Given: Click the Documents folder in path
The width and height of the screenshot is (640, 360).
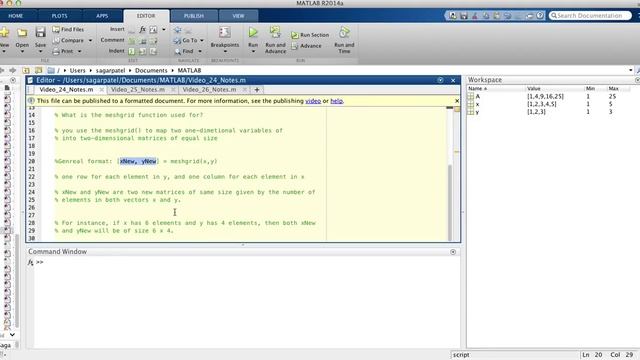Looking at the screenshot, I should [151, 70].
